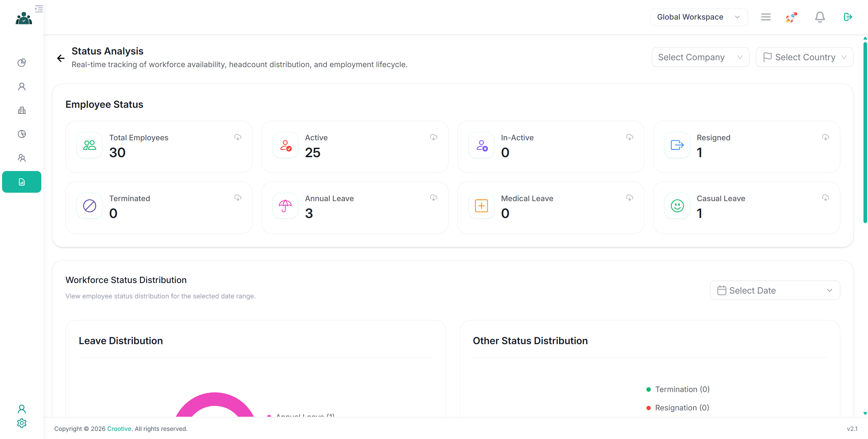The width and height of the screenshot is (868, 439).
Task: Click the Active count 25
Action: pyautogui.click(x=313, y=152)
